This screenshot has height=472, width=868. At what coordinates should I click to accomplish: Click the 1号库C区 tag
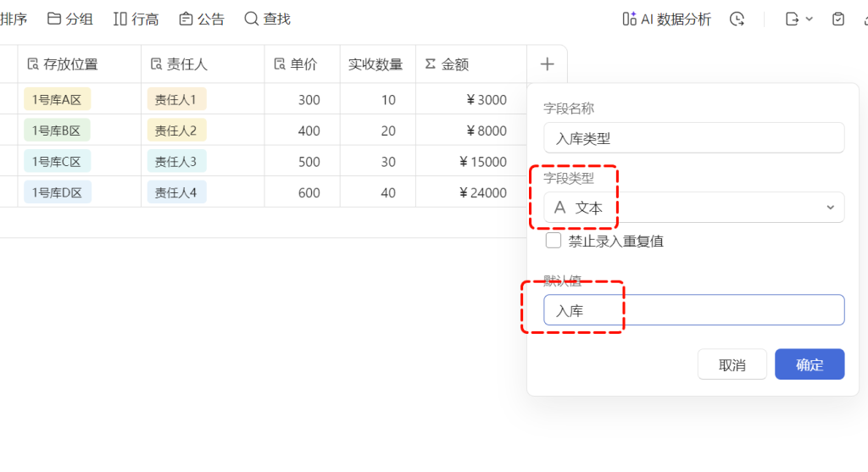click(57, 162)
